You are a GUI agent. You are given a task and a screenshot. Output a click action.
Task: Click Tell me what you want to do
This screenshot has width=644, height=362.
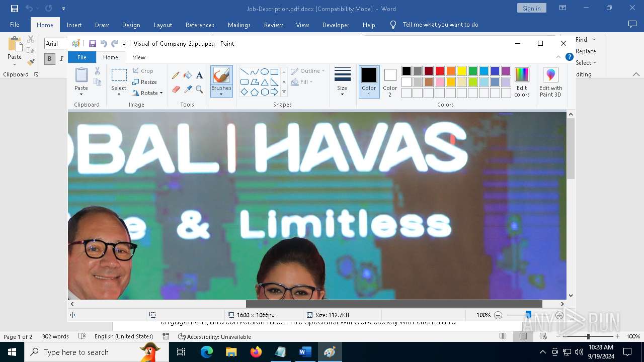pos(440,25)
